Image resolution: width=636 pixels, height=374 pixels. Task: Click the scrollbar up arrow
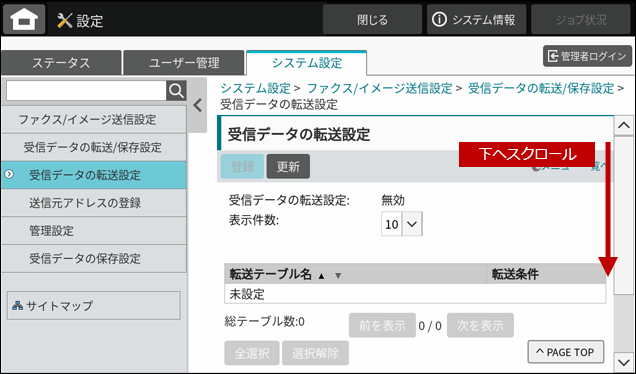(624, 126)
